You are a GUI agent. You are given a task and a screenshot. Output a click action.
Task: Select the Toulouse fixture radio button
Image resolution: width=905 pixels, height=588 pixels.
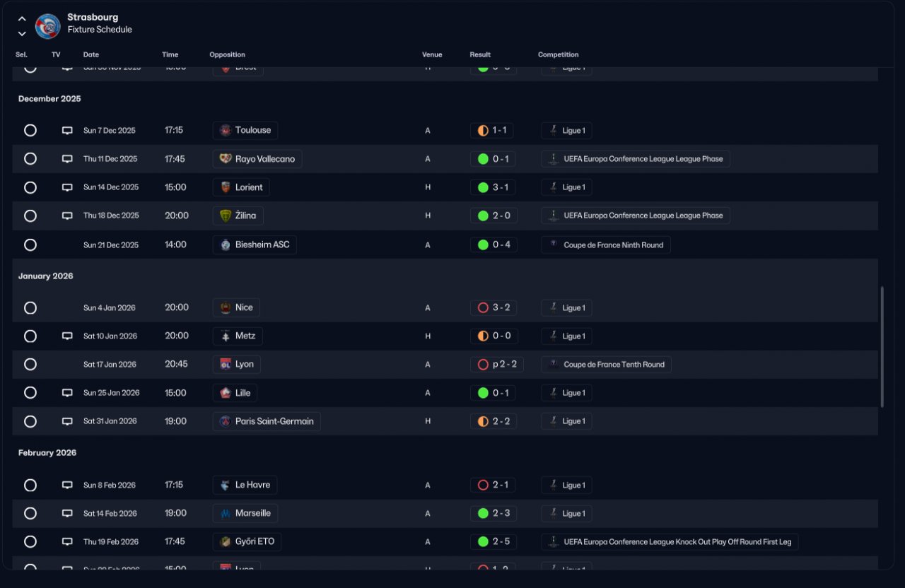point(30,131)
